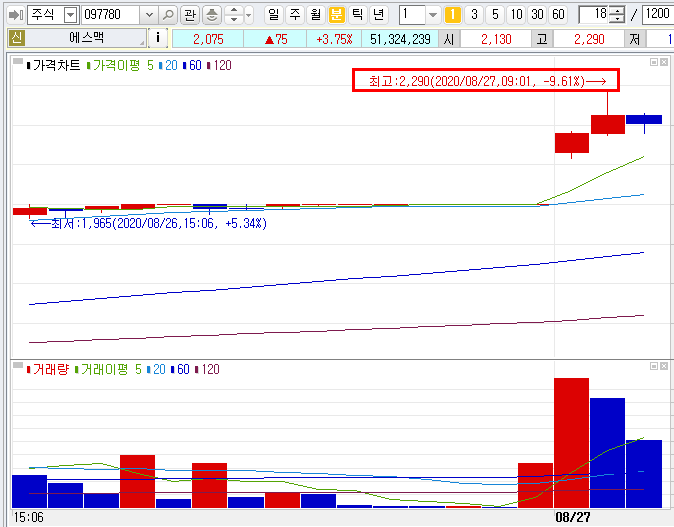Click the tallest red volume bar
674x527 pixels.
coord(571,443)
